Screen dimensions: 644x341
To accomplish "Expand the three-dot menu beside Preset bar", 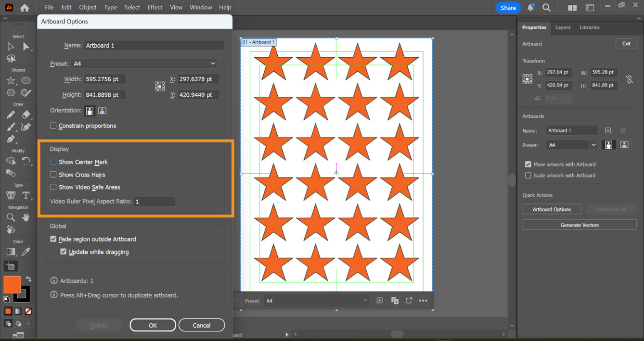I will coord(423,300).
